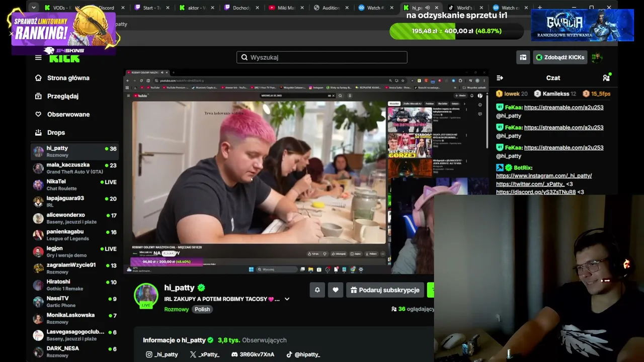
Task: Toggle notifications bell for hi_patty
Action: click(x=317, y=290)
